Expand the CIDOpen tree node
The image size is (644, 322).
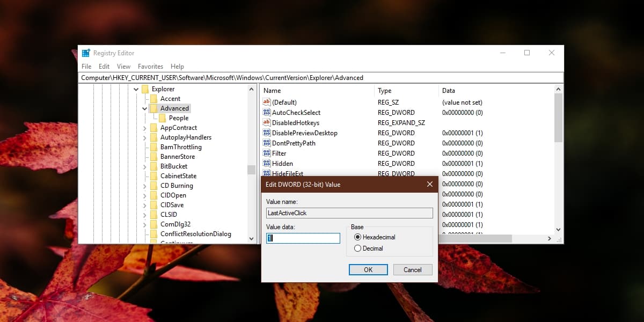(x=144, y=195)
